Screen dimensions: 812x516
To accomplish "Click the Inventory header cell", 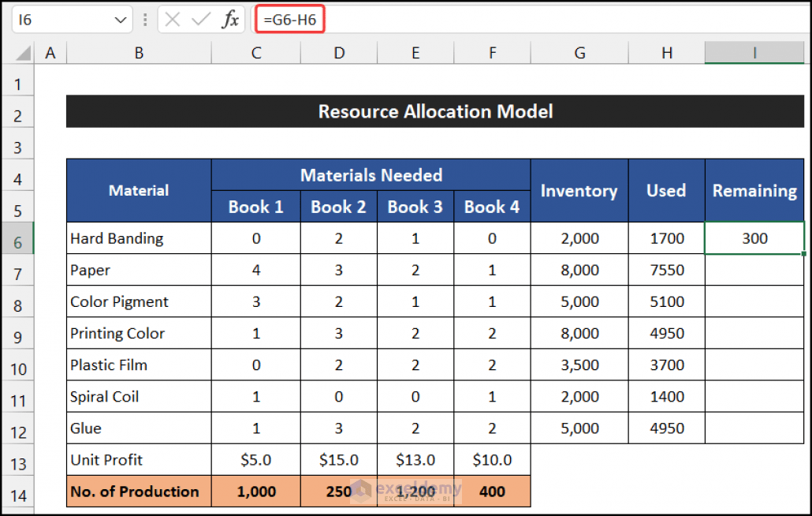I will tap(579, 191).
